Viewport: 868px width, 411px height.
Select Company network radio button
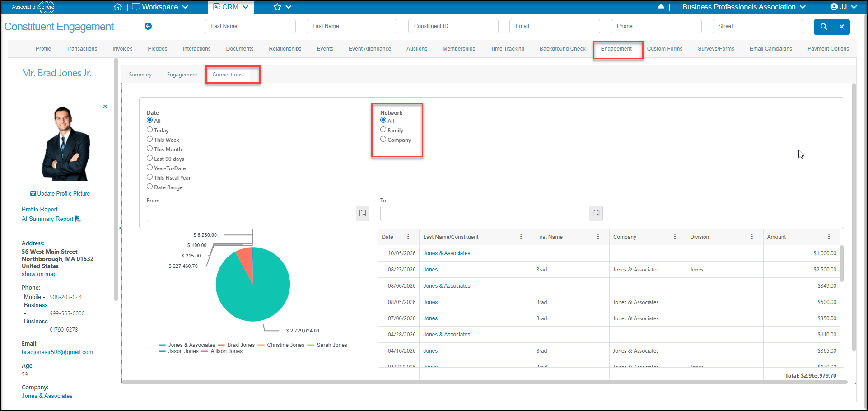(x=383, y=139)
